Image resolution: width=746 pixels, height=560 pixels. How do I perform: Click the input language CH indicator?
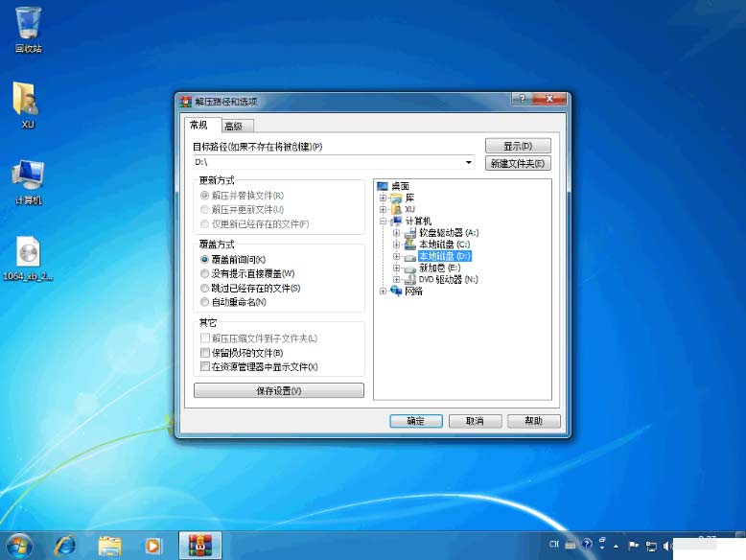click(x=554, y=544)
